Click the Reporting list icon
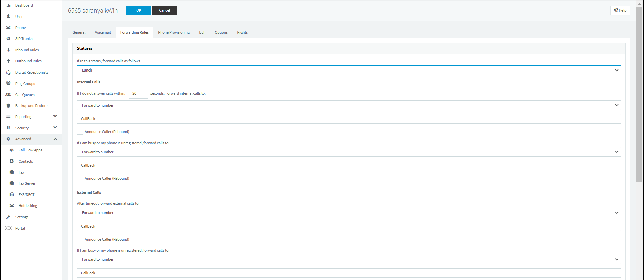The image size is (644, 280). click(9, 117)
